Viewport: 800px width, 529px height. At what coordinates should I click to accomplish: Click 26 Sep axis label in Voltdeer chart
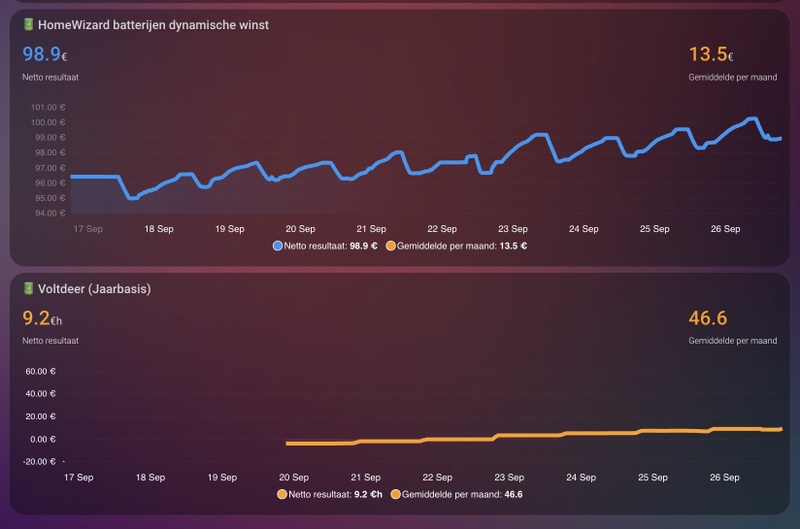point(724,477)
